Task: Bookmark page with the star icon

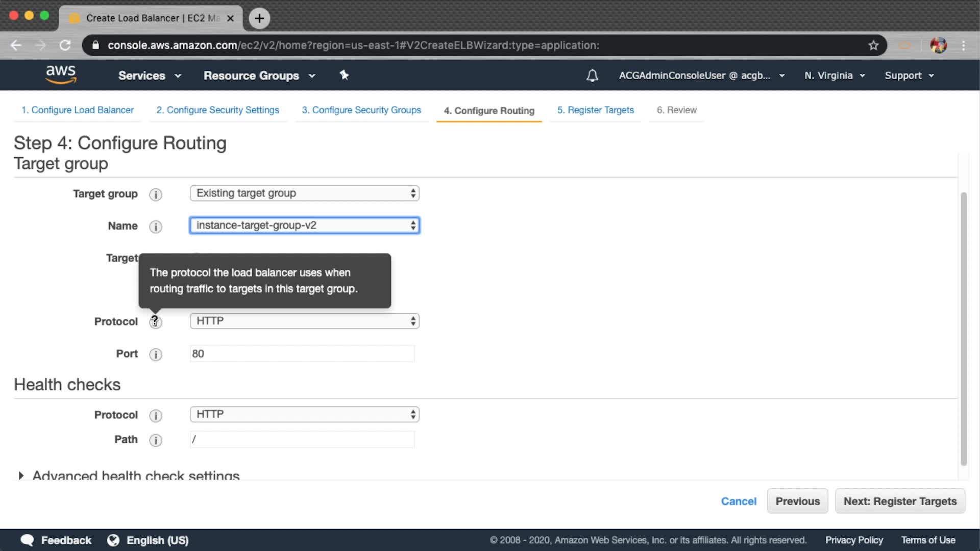Action: point(873,45)
